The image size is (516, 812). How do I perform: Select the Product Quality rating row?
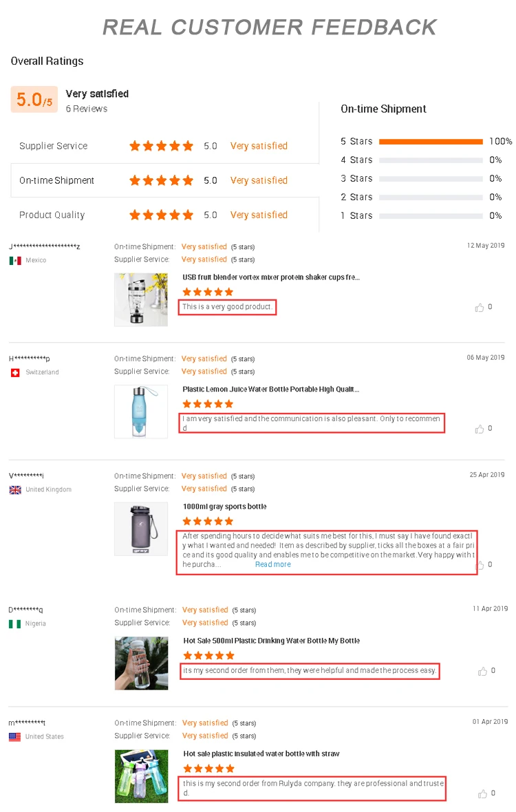tap(164, 215)
